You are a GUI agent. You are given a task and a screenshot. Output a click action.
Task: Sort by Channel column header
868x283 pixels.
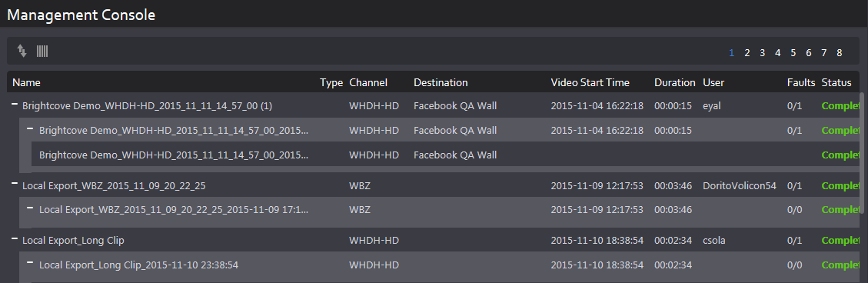tap(368, 82)
